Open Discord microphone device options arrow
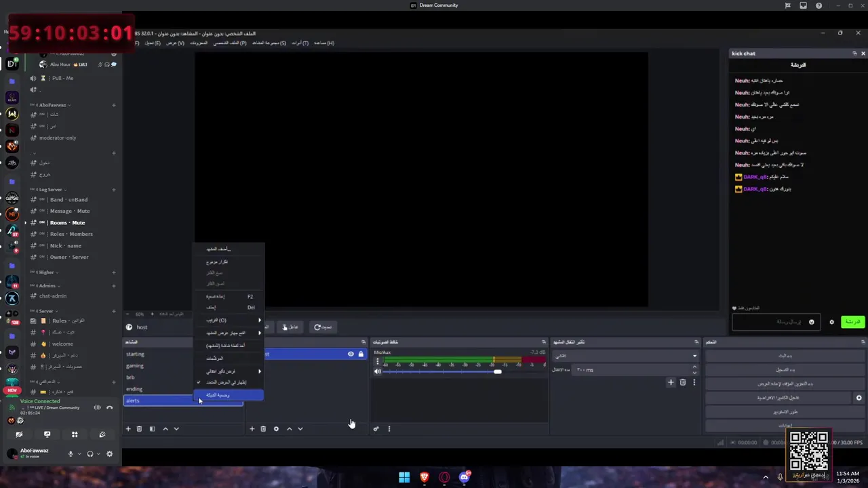 pos(79,454)
